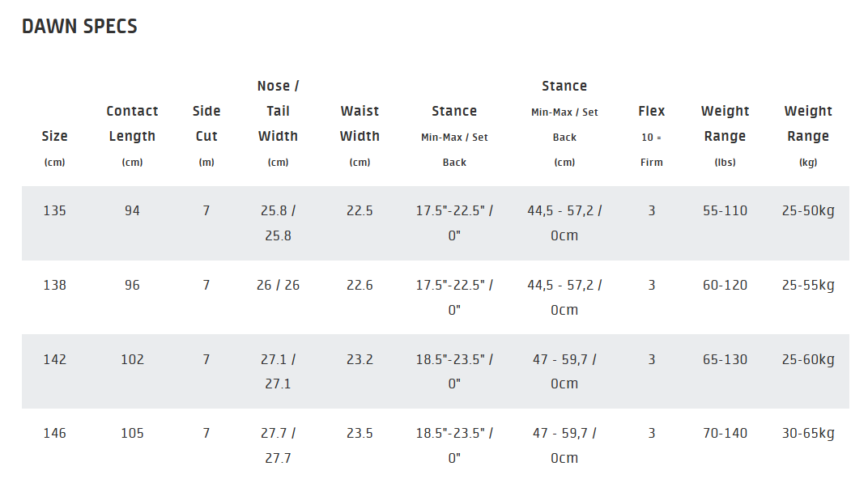Click the Weight Range (lbs) header
868x479 pixels.
[725, 124]
